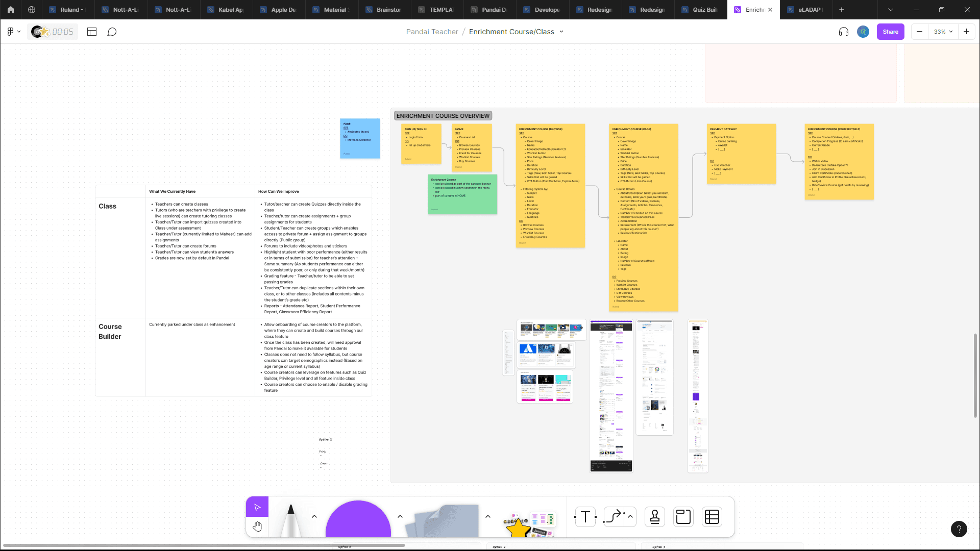Image resolution: width=980 pixels, height=551 pixels.
Task: Expand the sticky note options chevron
Action: pos(488,516)
